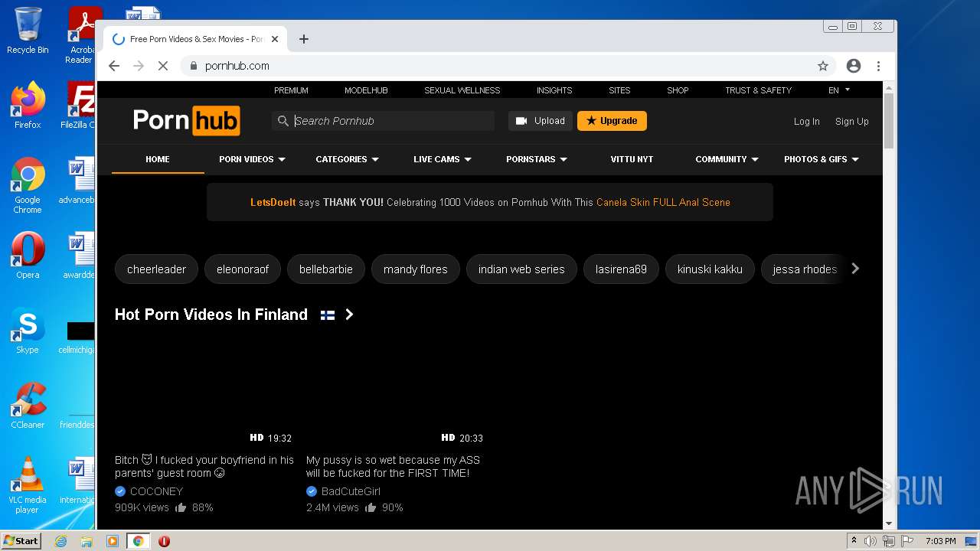Open the Premium link in the top bar
This screenshot has width=980, height=551.
[291, 90]
